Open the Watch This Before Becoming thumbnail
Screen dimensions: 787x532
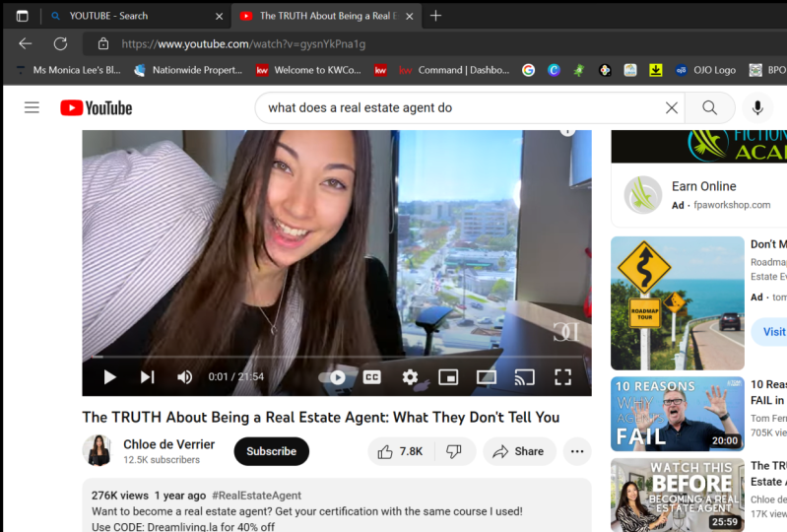(x=678, y=495)
